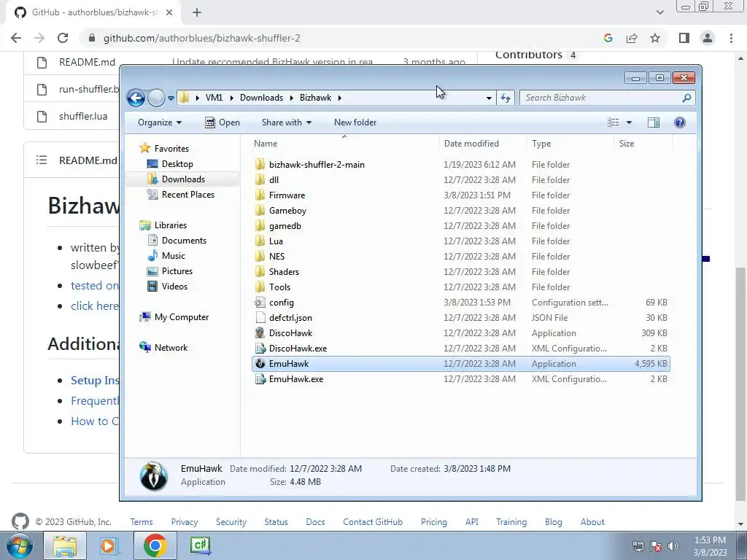Click Explorer's back navigation arrow
Screen dimensions: 747x560
pos(136,98)
